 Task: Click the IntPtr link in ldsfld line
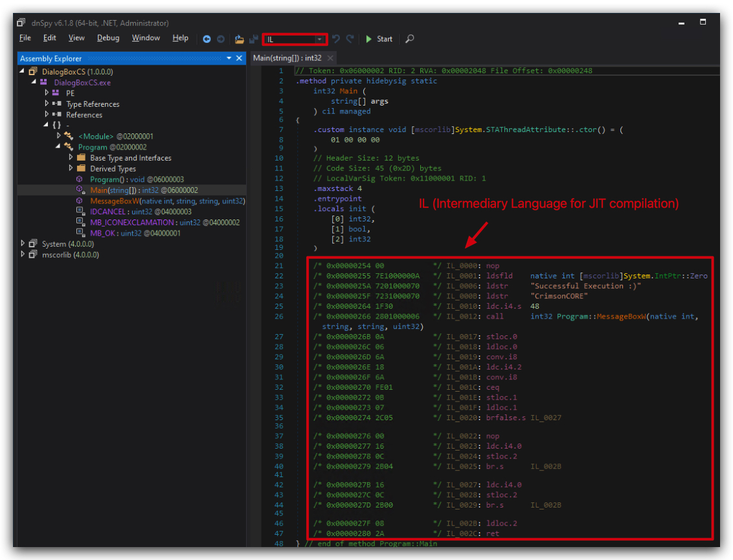pos(668,276)
